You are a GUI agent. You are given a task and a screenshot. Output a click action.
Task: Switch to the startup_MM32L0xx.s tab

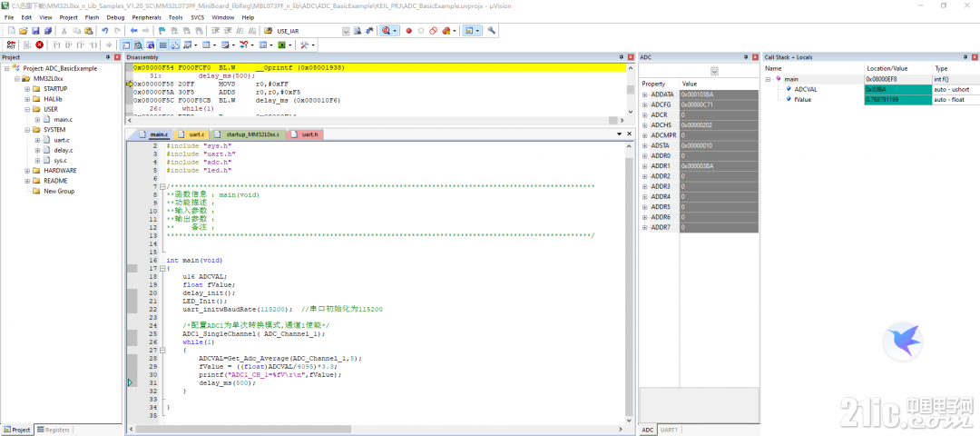(249, 134)
